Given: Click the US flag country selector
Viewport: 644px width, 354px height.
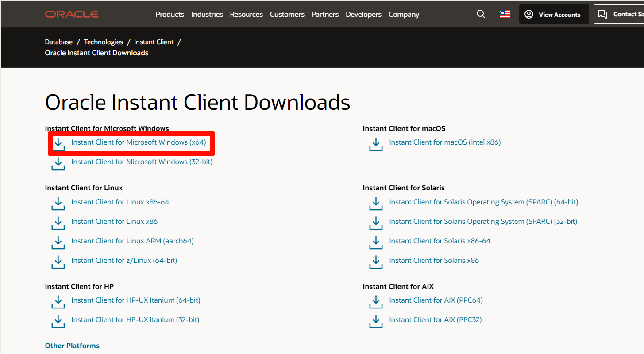Looking at the screenshot, I should click(505, 14).
